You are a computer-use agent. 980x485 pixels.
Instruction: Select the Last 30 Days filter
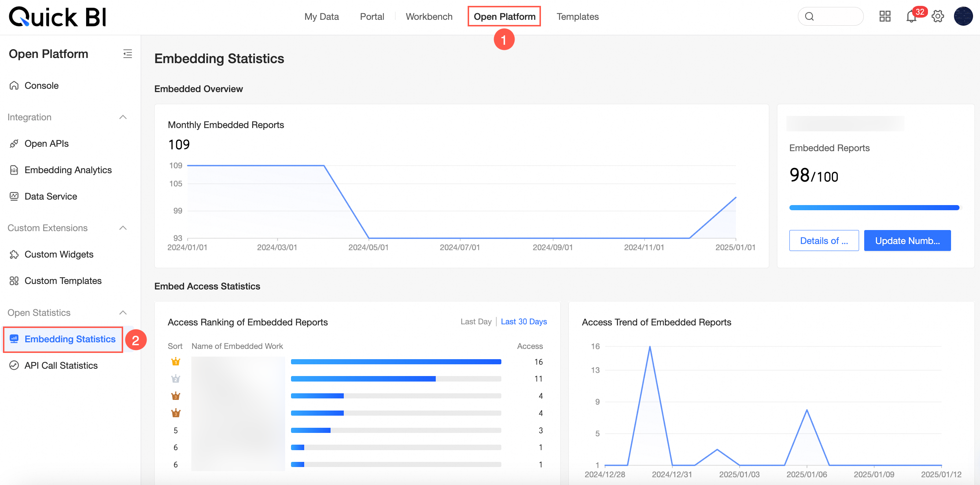tap(524, 321)
